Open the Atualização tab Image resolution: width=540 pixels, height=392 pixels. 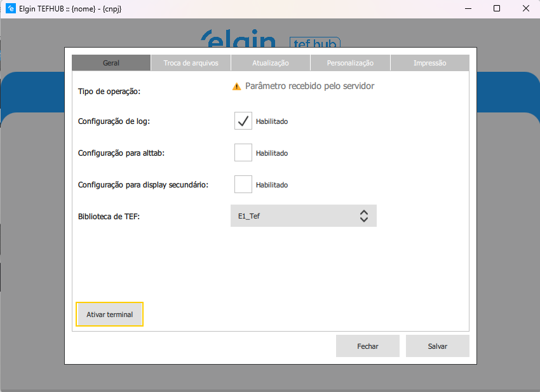(271, 63)
